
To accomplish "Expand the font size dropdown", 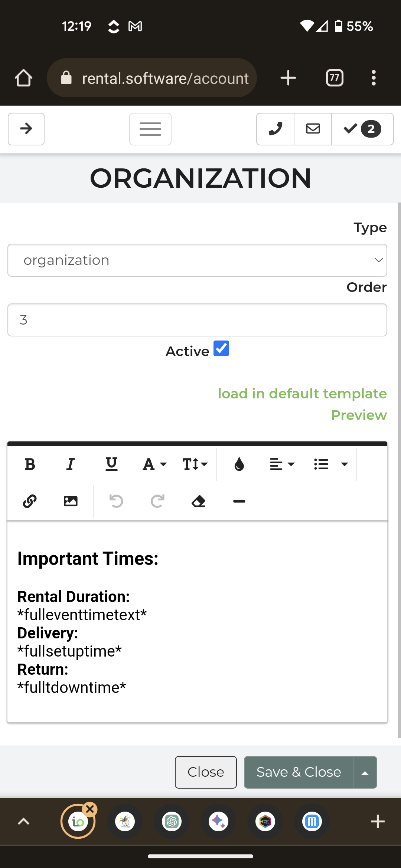I will pyautogui.click(x=195, y=464).
